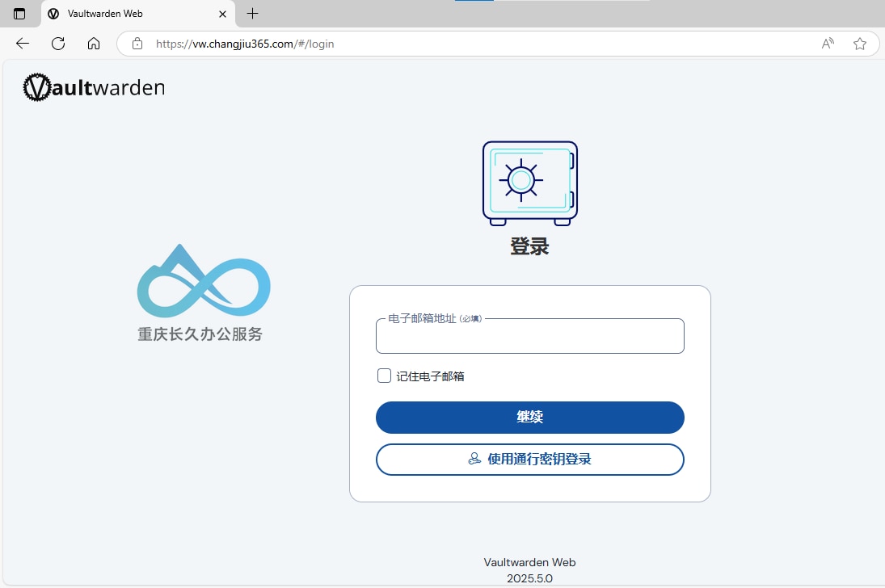This screenshot has width=885, height=588.
Task: Click the safe vault illustration
Action: [529, 183]
